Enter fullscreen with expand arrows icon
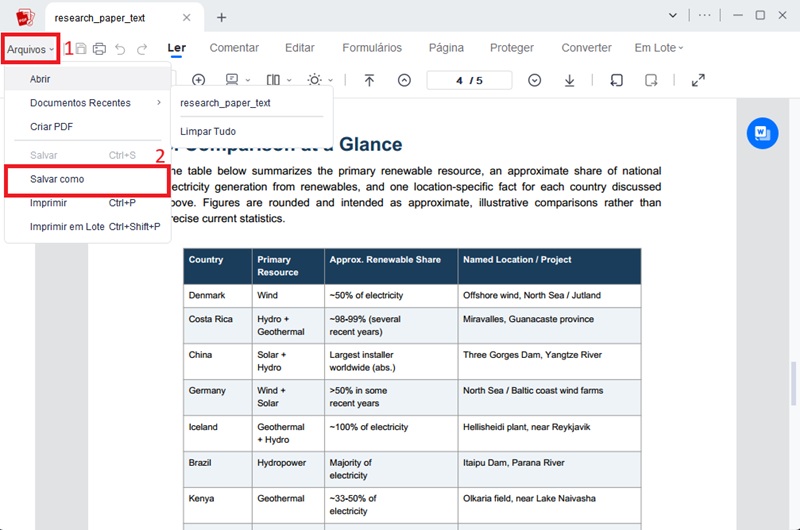This screenshot has height=530, width=800. click(x=698, y=80)
